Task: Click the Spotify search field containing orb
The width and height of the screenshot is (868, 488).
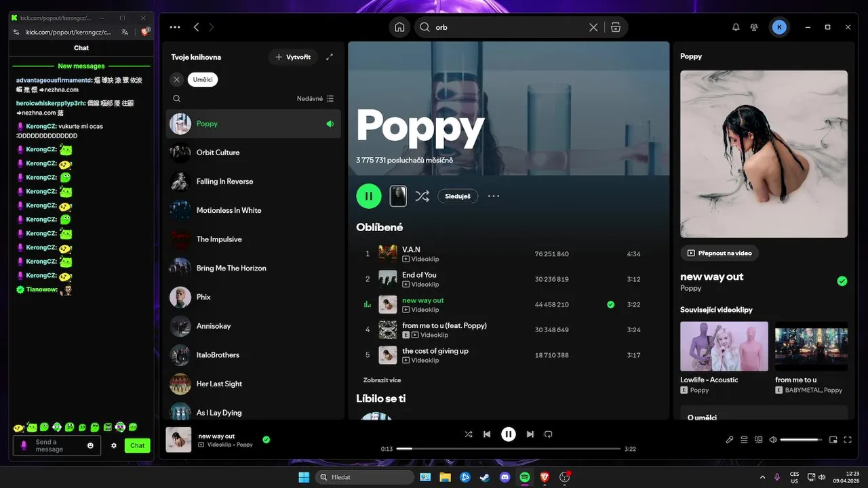Action: click(x=509, y=27)
